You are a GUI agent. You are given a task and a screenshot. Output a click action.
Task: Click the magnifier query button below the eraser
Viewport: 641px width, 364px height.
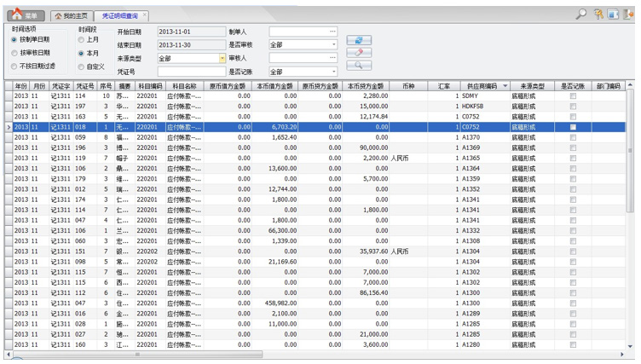(x=359, y=65)
